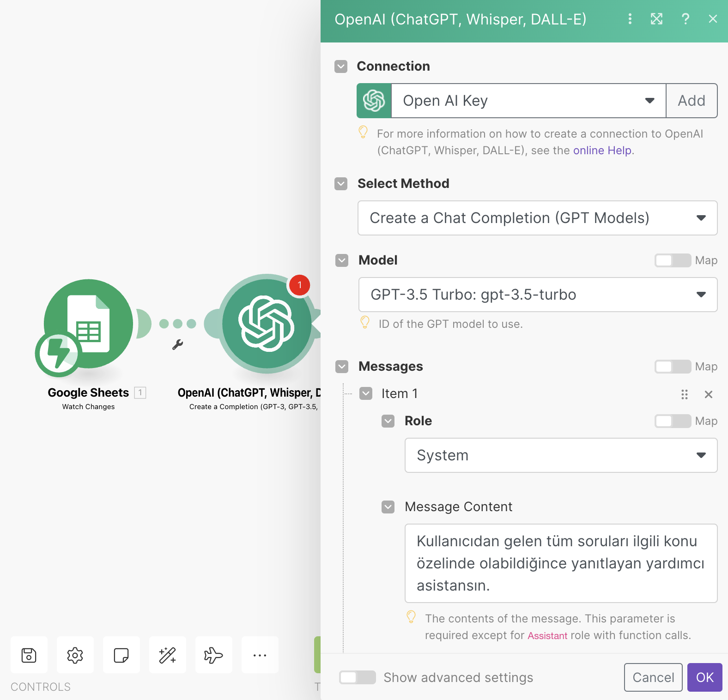Edit the Message Content text field
This screenshot has height=700, width=728.
tap(561, 563)
